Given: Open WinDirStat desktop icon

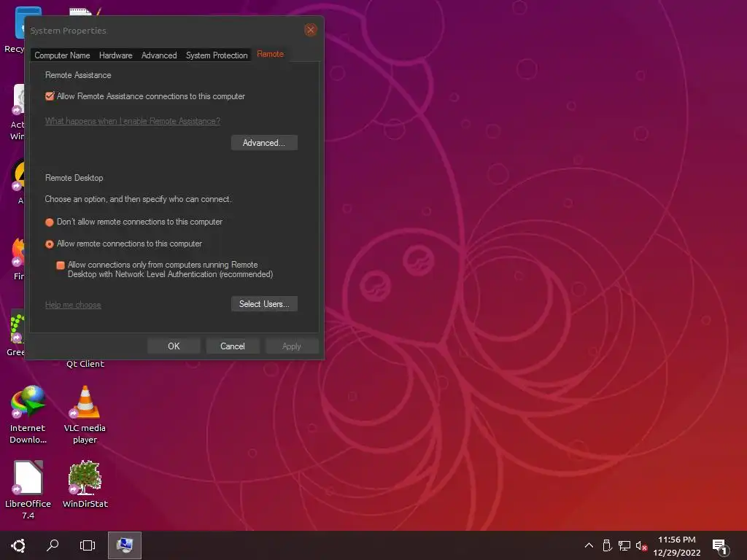Looking at the screenshot, I should tap(85, 484).
